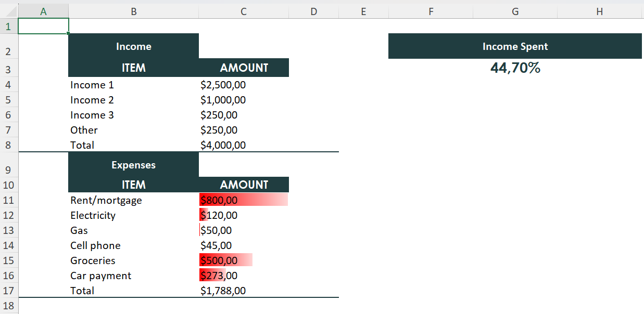
Task: Click the Income Spent header
Action: pyautogui.click(x=515, y=46)
